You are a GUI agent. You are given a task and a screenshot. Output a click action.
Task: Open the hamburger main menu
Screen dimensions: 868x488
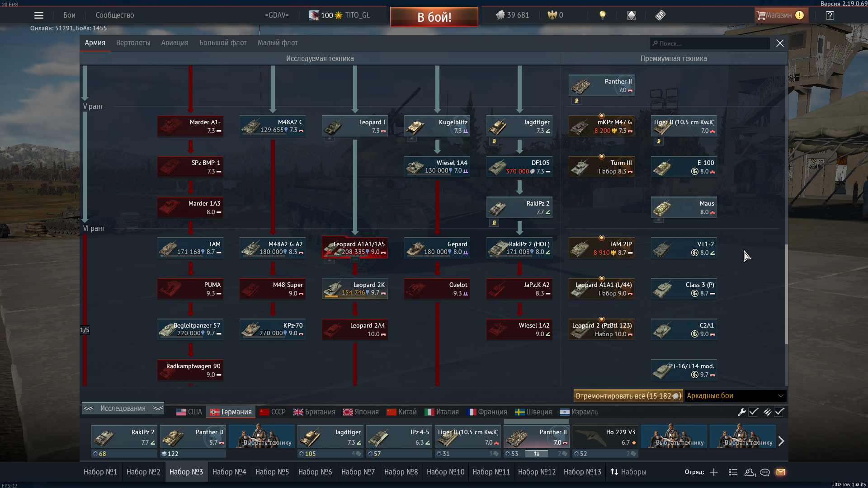39,15
